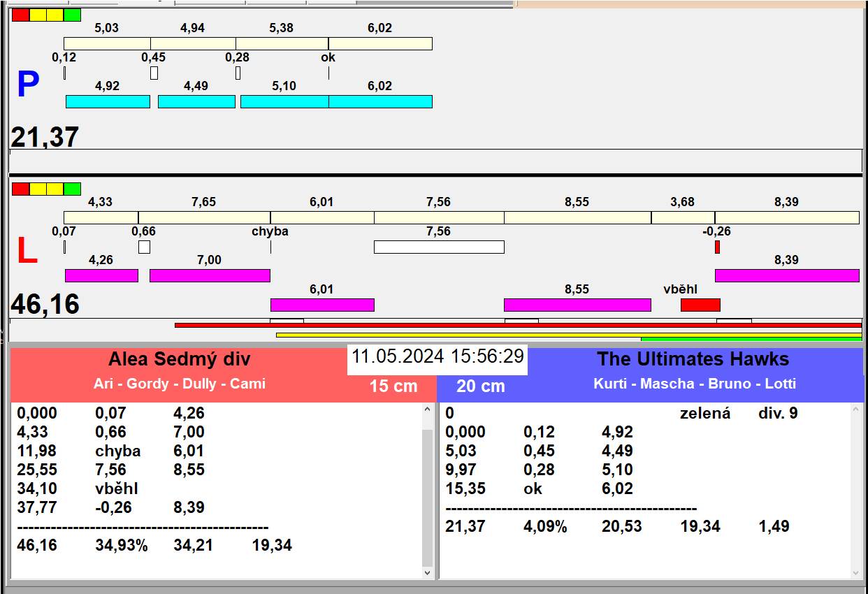The image size is (868, 594).
Task: Click the white 7,56 bar in lane L
Action: point(438,247)
